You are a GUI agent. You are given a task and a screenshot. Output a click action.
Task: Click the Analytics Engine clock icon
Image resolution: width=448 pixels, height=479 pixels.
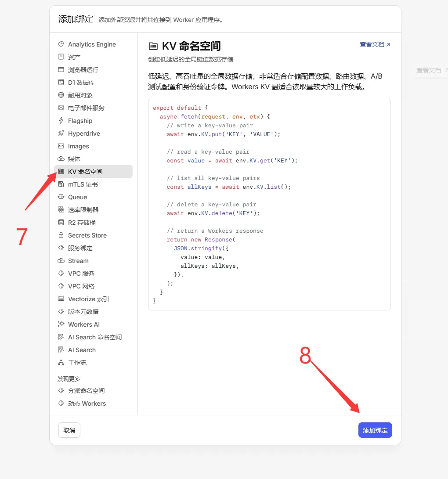tap(61, 44)
